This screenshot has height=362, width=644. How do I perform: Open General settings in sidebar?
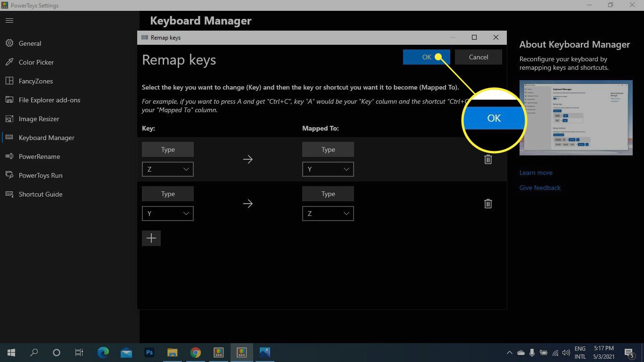(x=70, y=43)
